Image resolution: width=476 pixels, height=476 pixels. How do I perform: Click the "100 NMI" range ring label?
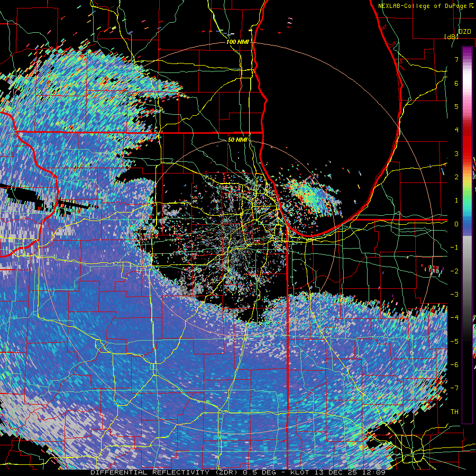[x=237, y=42]
